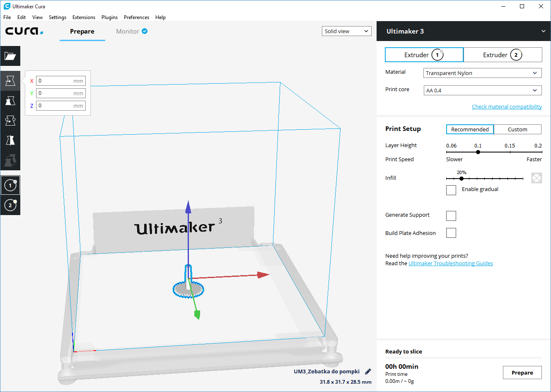Open Check material compatibility link

tap(507, 106)
